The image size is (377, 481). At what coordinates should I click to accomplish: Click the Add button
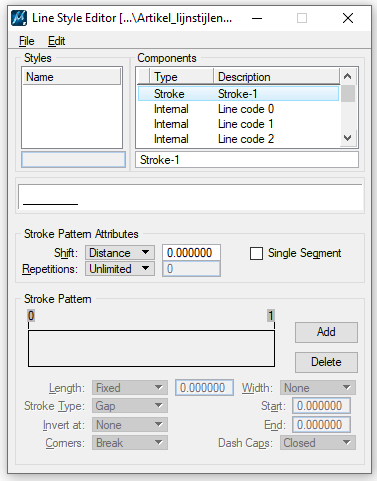[x=326, y=332]
